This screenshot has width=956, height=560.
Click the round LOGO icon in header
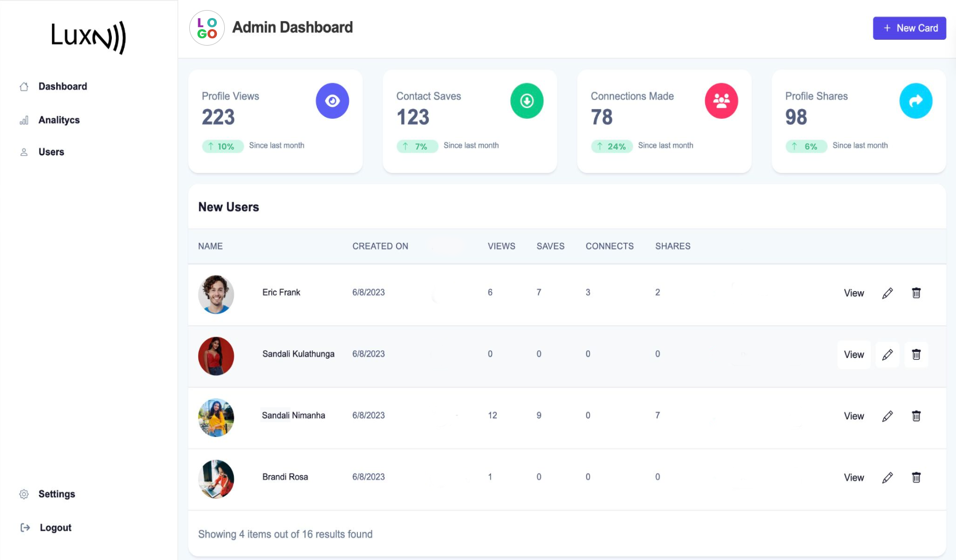pos(207,28)
